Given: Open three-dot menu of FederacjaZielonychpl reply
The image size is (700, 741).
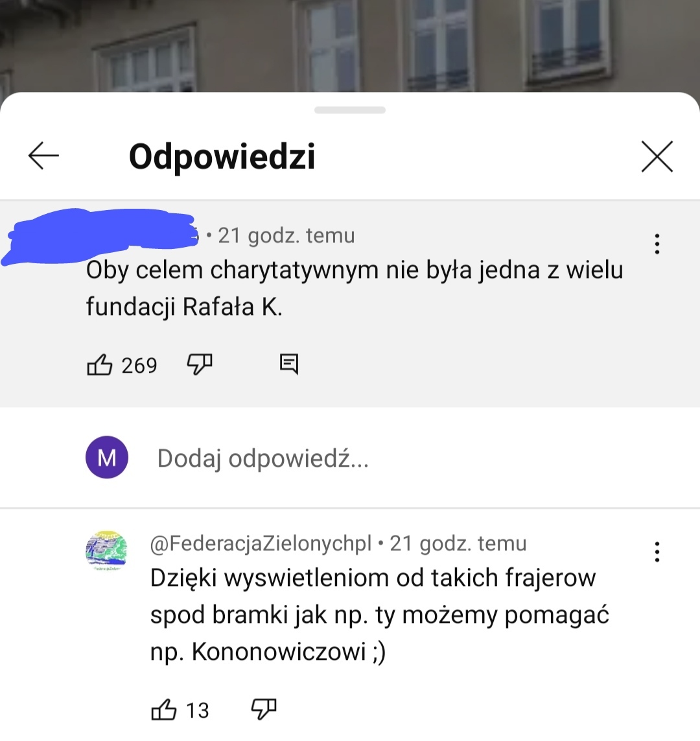Looking at the screenshot, I should tap(657, 552).
